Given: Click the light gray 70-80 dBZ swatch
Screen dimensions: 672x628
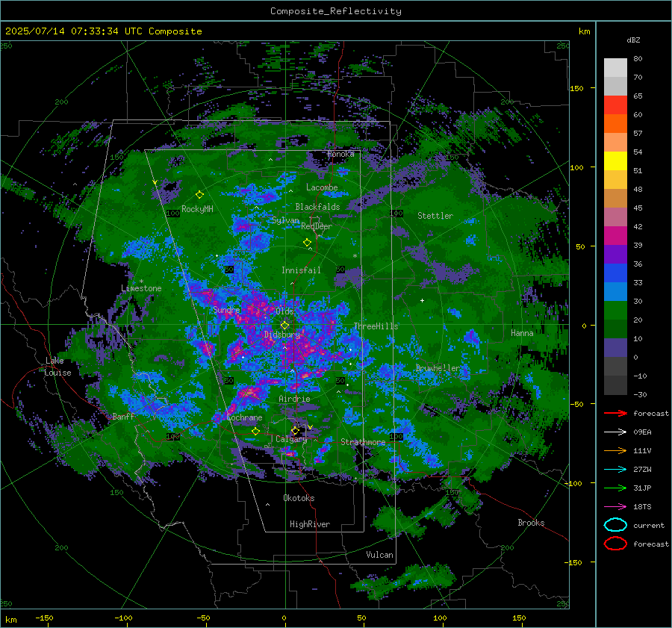Looking at the screenshot, I should tap(615, 68).
